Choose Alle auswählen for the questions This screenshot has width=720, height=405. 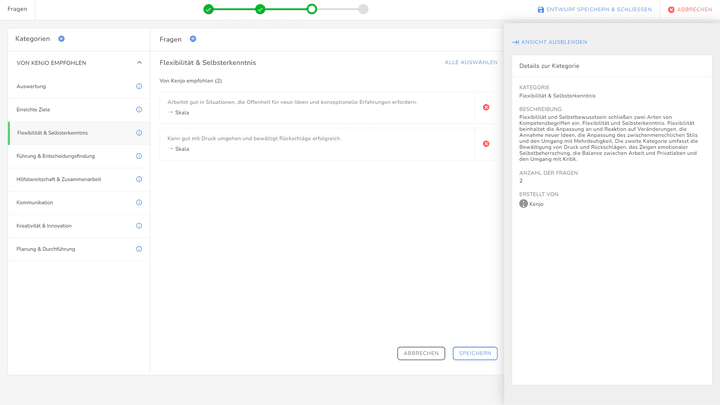coord(471,62)
